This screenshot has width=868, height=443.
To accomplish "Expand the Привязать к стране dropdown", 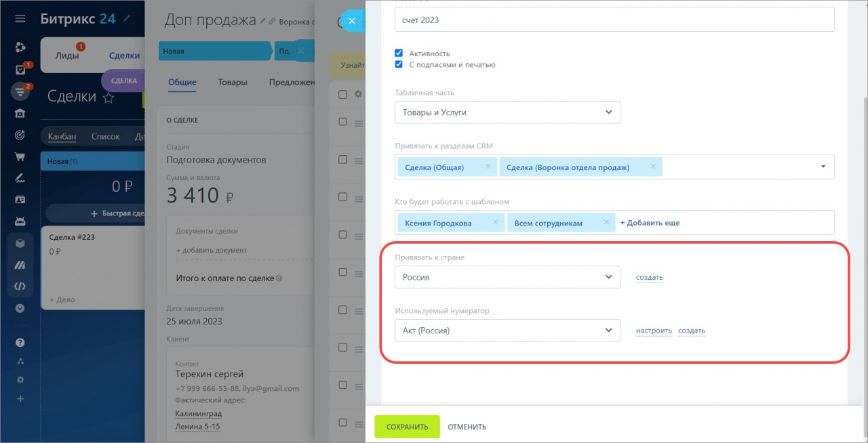I will click(x=507, y=277).
